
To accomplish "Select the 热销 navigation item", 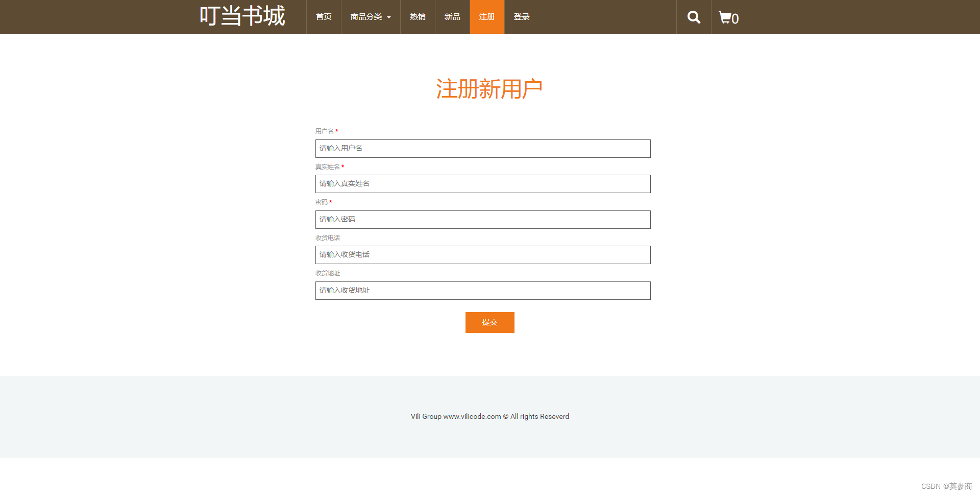I will 417,17.
